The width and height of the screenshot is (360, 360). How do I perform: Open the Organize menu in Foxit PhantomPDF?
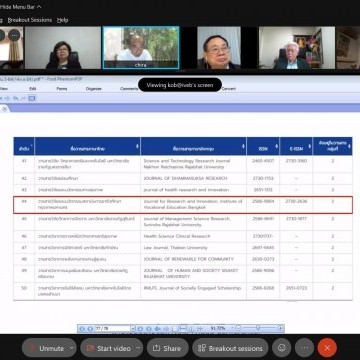coord(94,89)
